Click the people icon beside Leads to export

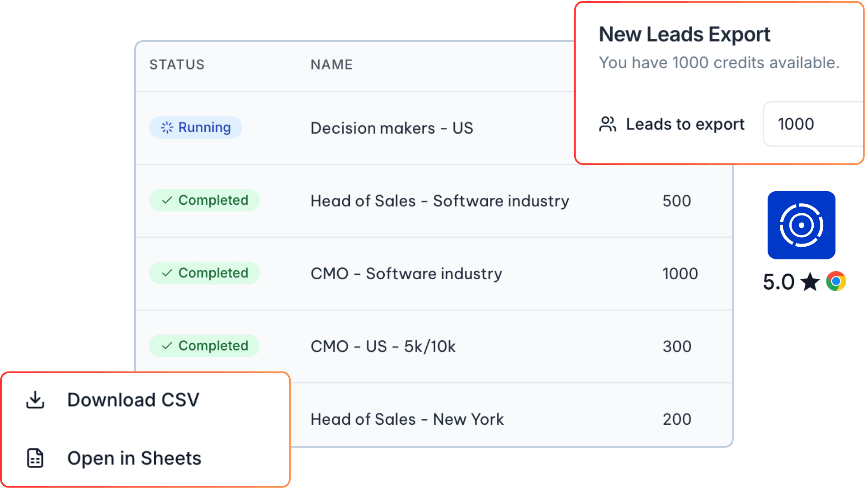pyautogui.click(x=608, y=124)
